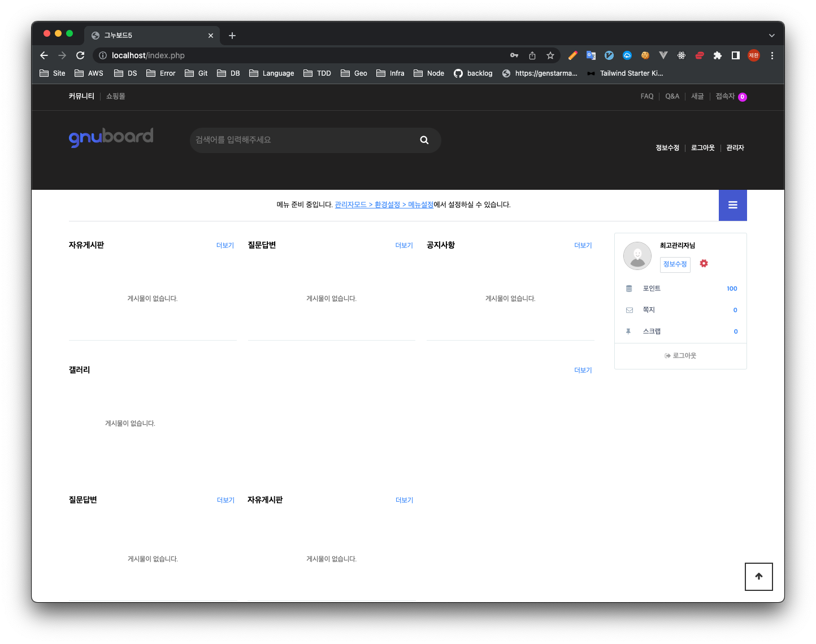Click the password key icon

[x=514, y=55]
